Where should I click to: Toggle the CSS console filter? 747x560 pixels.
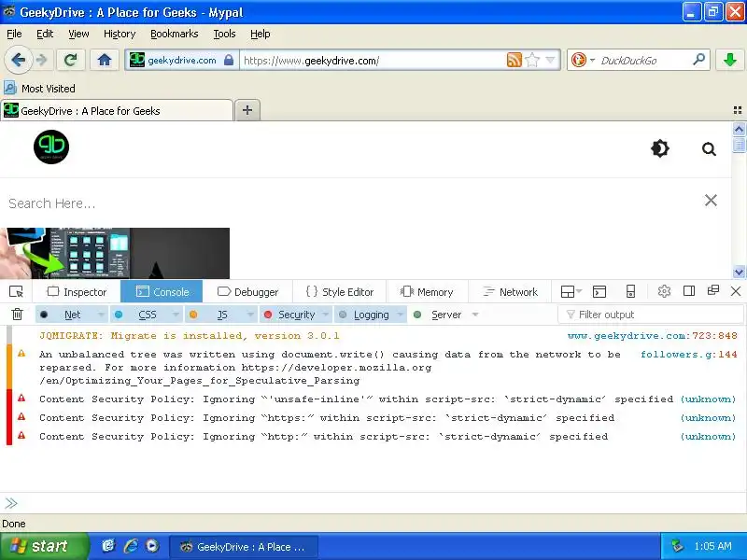(141, 315)
